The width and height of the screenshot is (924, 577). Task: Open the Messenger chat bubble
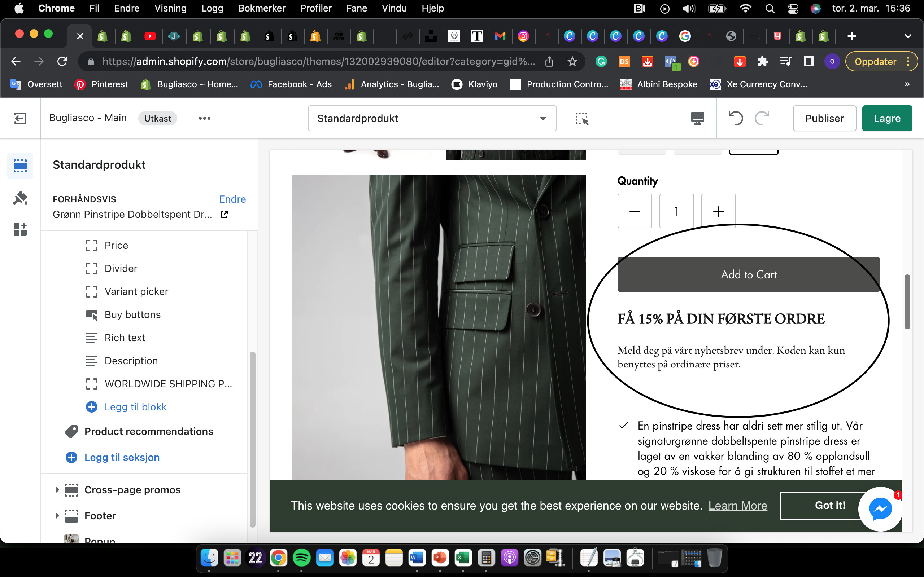click(880, 509)
